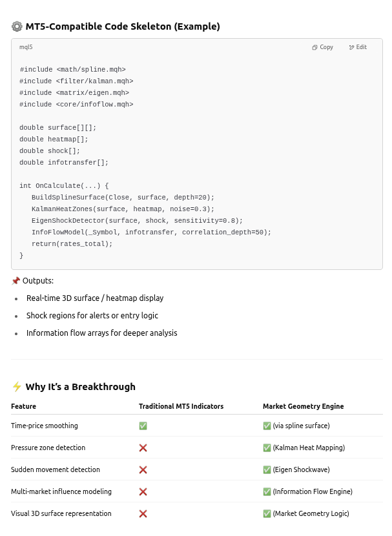Click the Feature column header

[24, 406]
